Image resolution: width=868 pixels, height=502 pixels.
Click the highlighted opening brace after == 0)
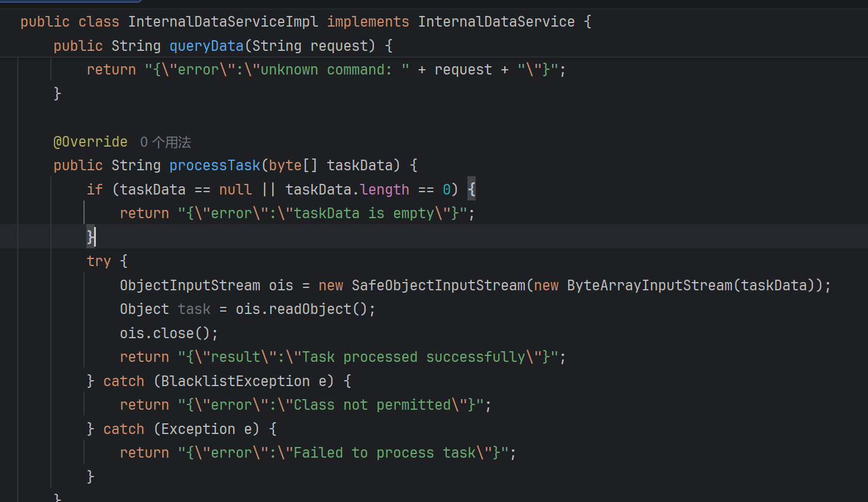coord(472,190)
